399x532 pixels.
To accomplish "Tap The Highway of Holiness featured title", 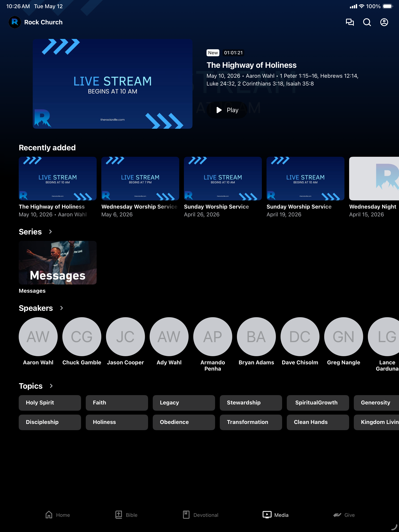I will click(x=252, y=65).
